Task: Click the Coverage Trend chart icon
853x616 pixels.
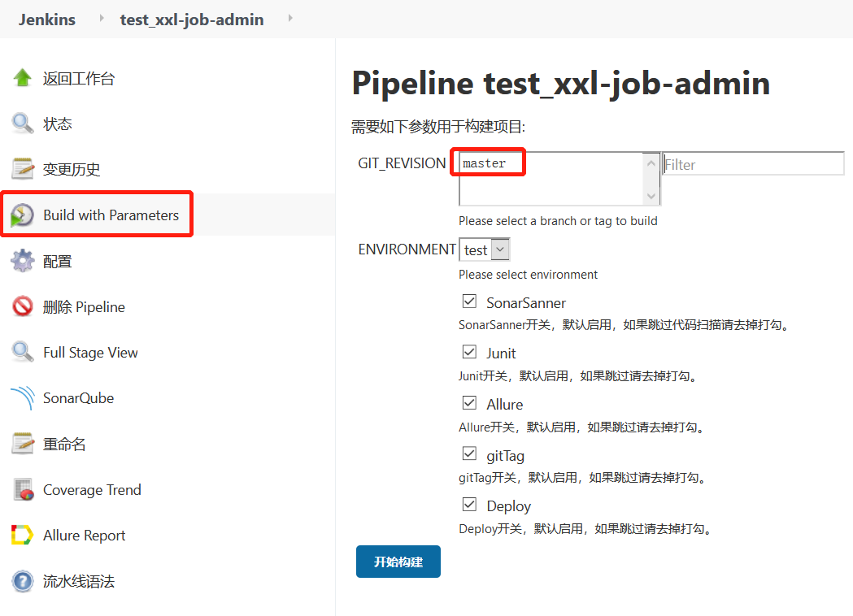Action: click(x=24, y=490)
